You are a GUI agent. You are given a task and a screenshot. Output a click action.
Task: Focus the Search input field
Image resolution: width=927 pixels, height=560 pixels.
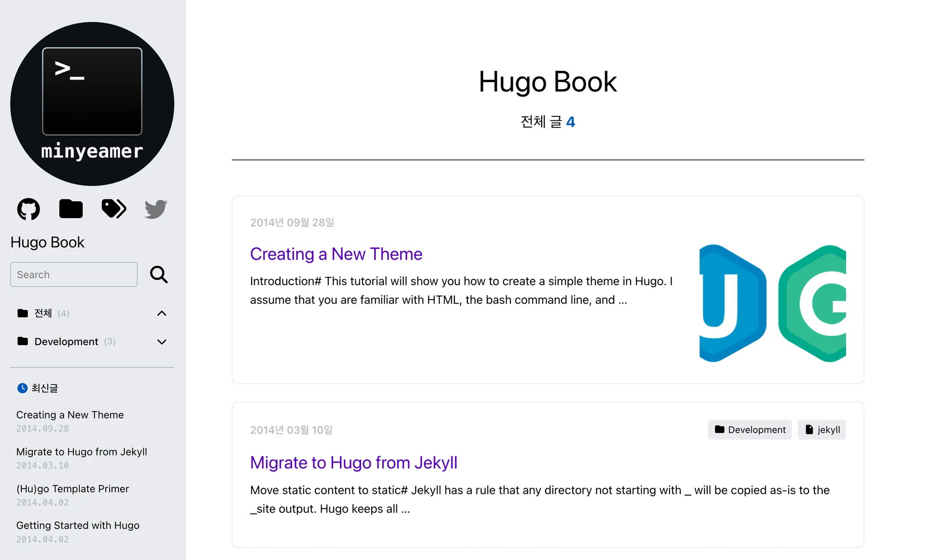(74, 275)
